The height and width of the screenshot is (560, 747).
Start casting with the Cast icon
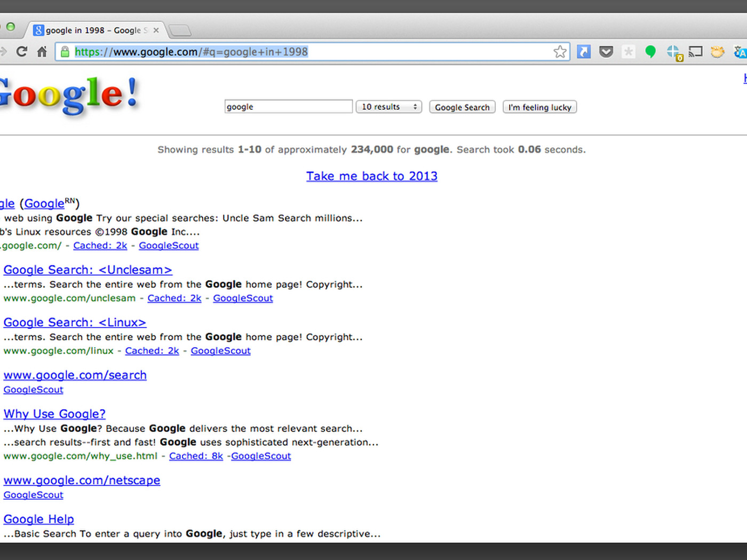click(x=695, y=52)
